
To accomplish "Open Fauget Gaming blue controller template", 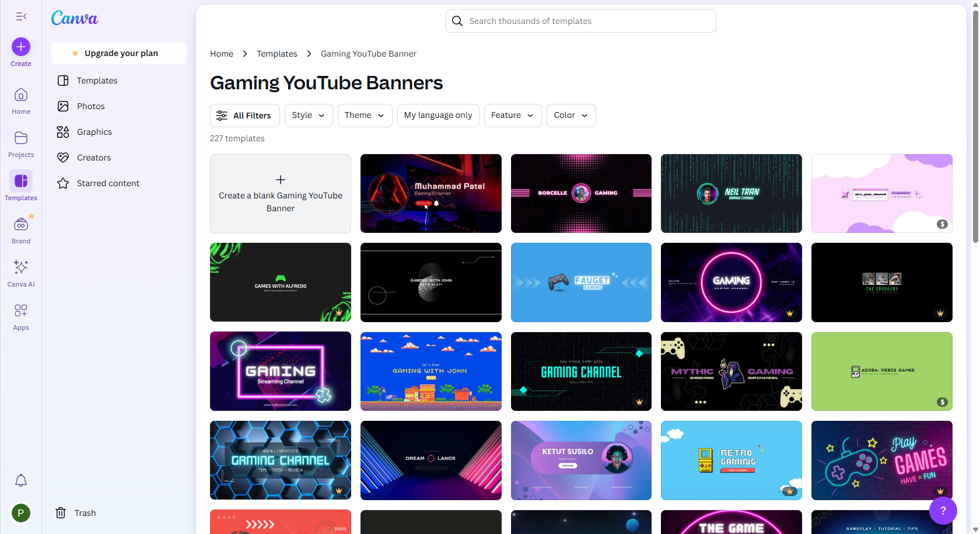I will point(581,282).
